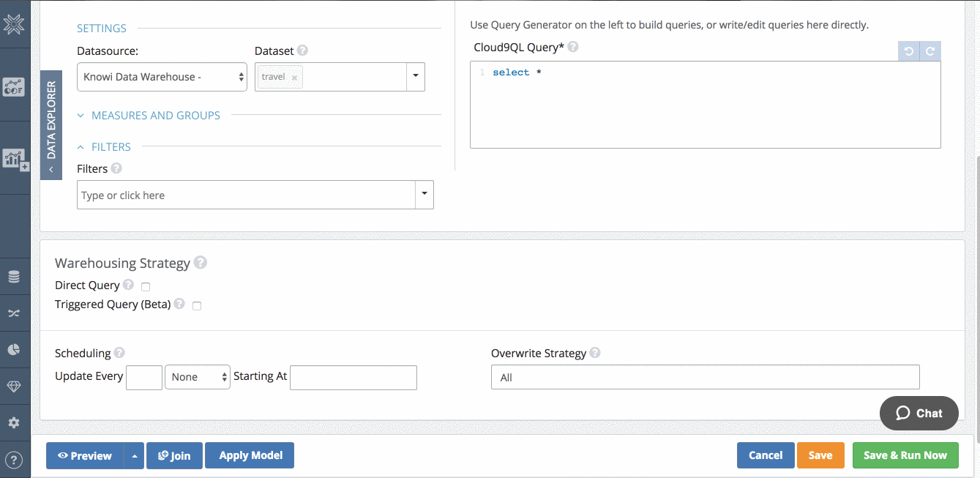
Task: Open the Datasource dropdown
Action: pyautogui.click(x=162, y=77)
